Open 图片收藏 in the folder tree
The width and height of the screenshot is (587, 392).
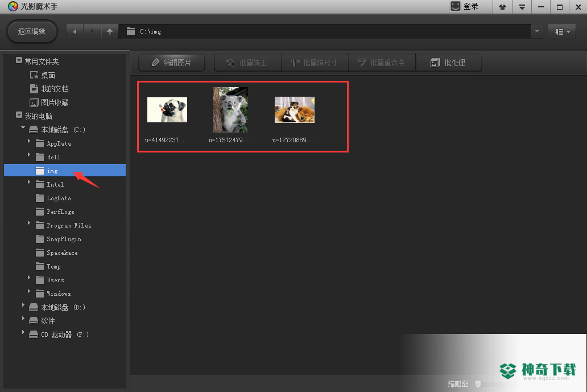click(x=49, y=102)
